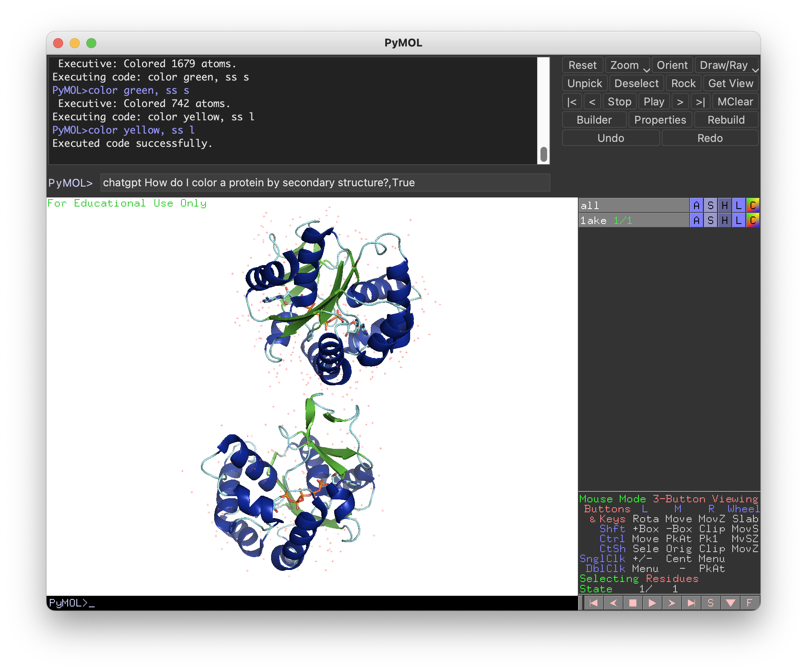
Task: Open Hide menu for all objects
Action: tap(724, 205)
